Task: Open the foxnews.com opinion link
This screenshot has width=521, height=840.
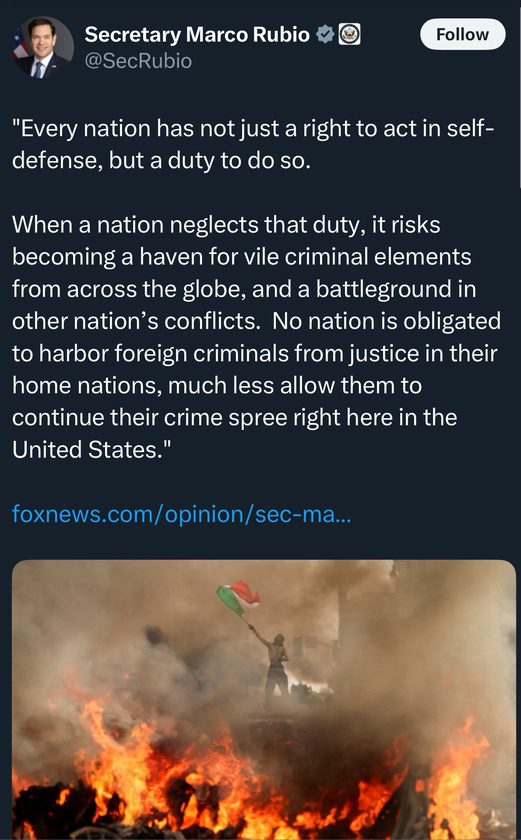Action: pyautogui.click(x=182, y=514)
